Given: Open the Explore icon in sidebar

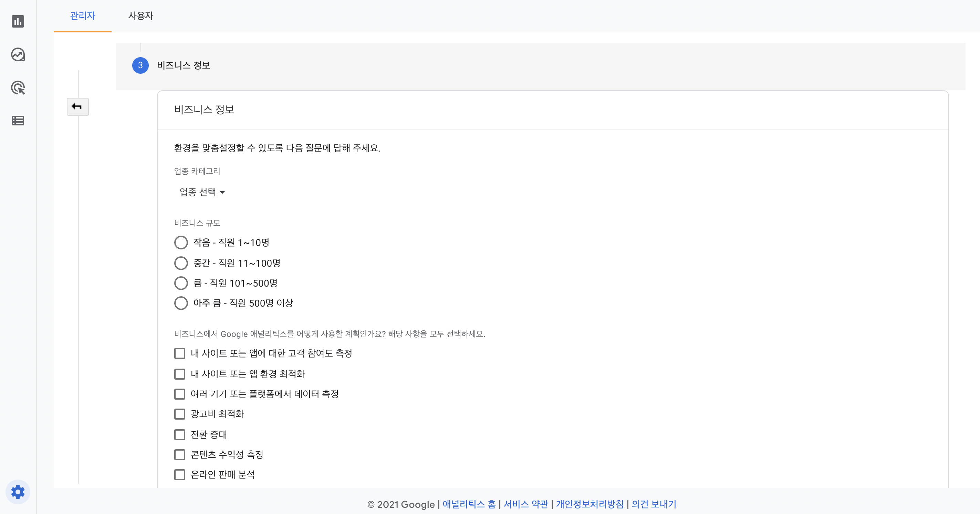Looking at the screenshot, I should (18, 55).
